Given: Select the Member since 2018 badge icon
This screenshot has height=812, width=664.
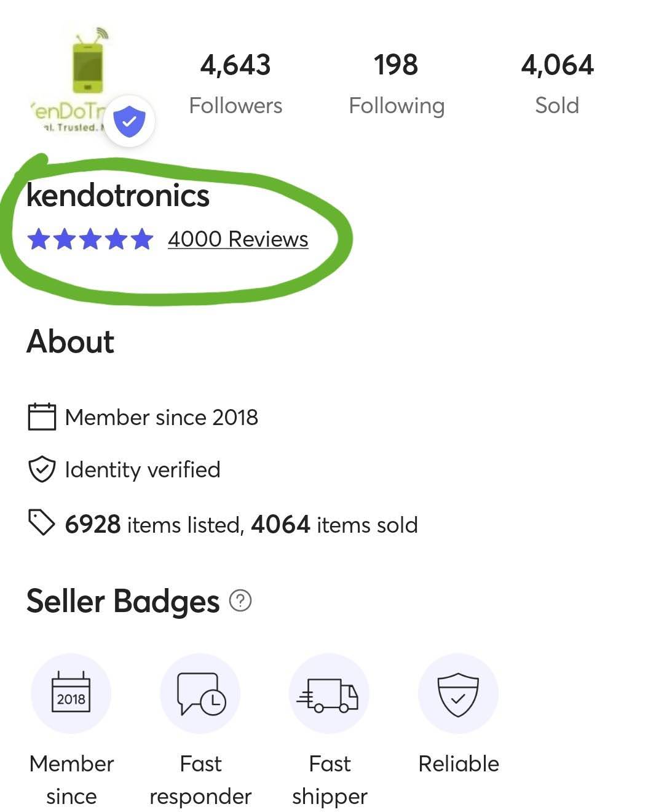Looking at the screenshot, I should pos(71,693).
